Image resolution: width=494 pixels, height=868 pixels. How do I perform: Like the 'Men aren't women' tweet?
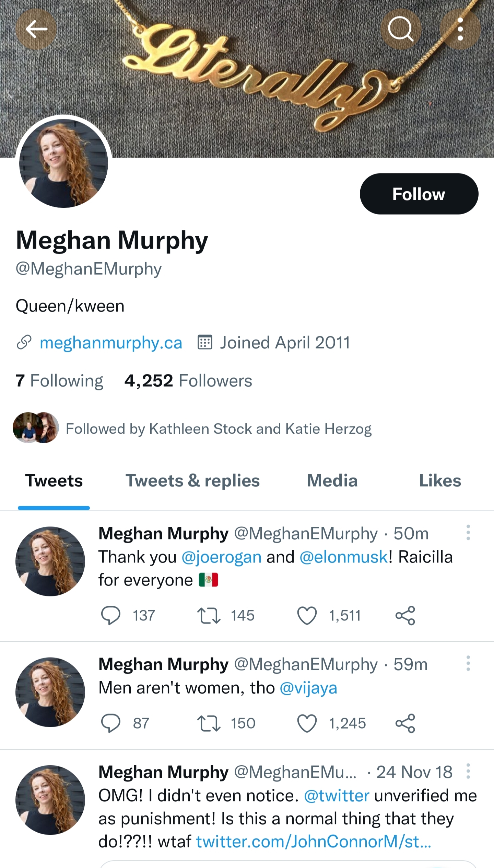pyautogui.click(x=307, y=723)
